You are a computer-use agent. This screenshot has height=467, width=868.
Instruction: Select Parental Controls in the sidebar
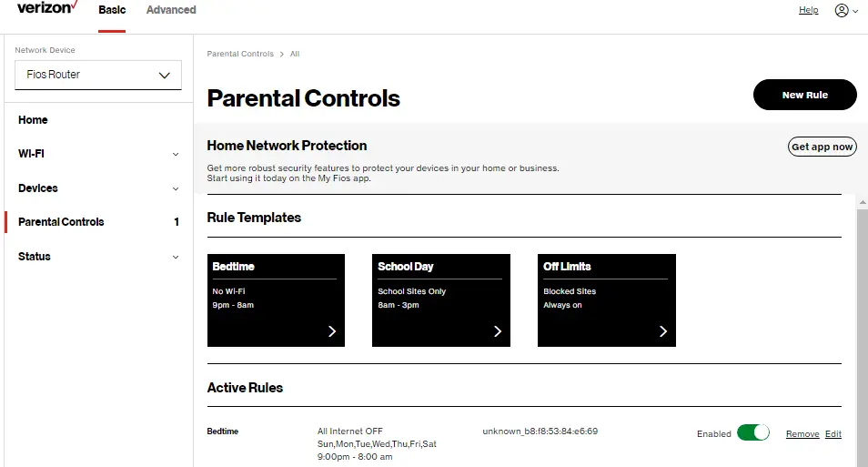[x=61, y=222]
